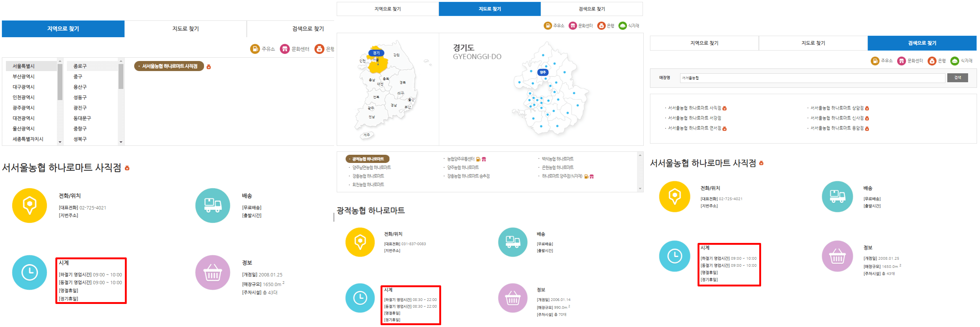Select 인천광역시 in the city list
The height and width of the screenshot is (327, 980).
(x=23, y=97)
